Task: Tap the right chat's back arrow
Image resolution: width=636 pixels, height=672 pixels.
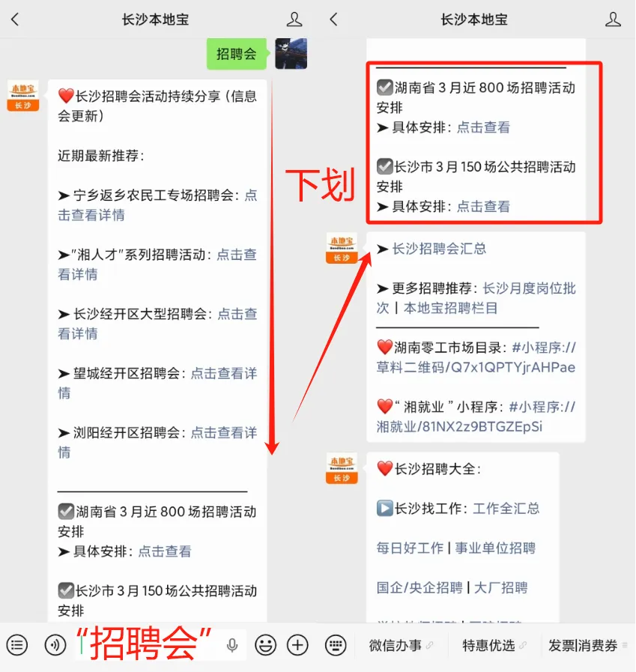Action: [x=334, y=19]
